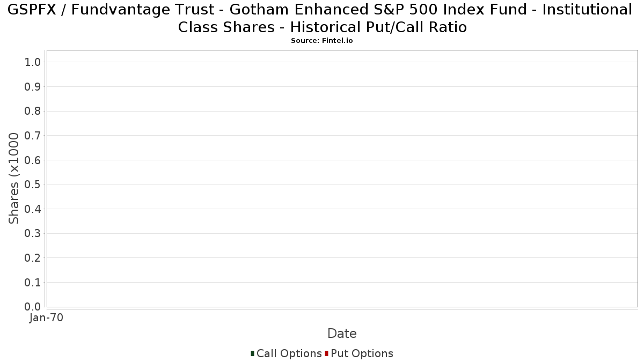Click the 1.0 y-axis tick label
Viewport: 644px width, 362px height.
[x=33, y=62]
